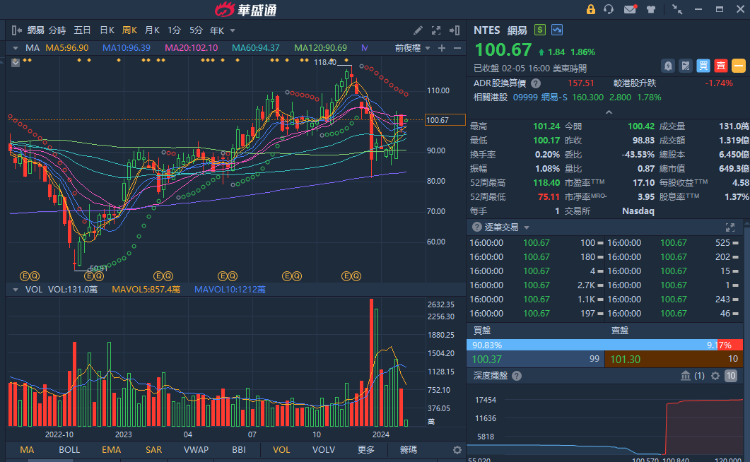750x462 pixels.
Task: Open customer service headset icon
Action: click(610, 9)
